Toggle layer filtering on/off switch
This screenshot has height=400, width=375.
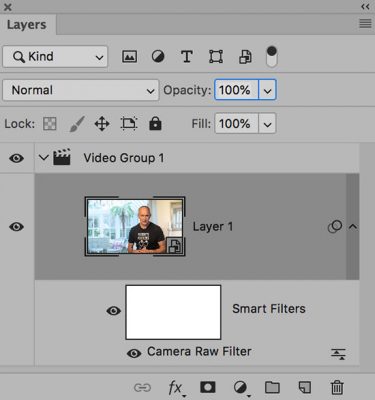pos(272,56)
